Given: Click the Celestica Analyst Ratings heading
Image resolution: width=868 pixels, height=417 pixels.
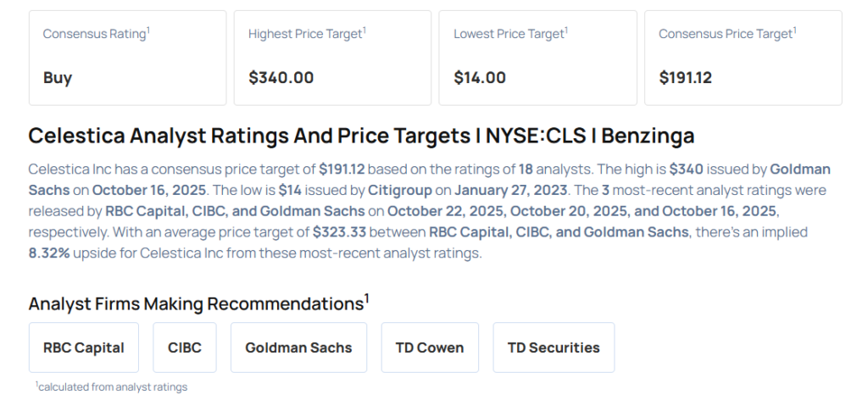Looking at the screenshot, I should tap(361, 136).
